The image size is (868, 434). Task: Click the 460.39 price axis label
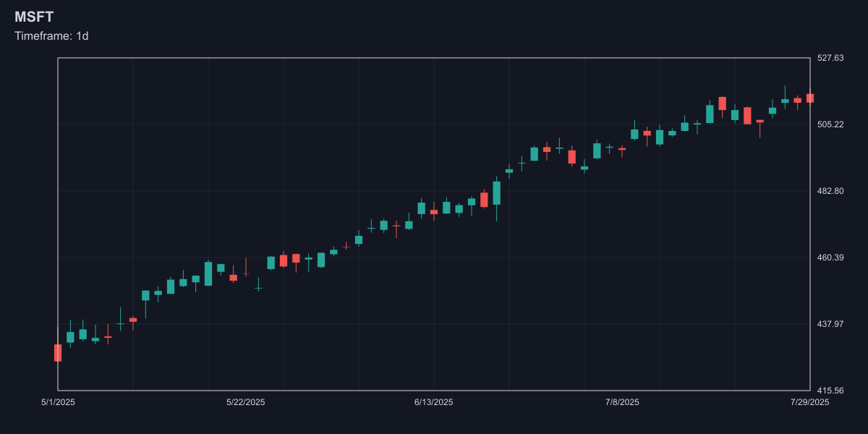(x=830, y=258)
